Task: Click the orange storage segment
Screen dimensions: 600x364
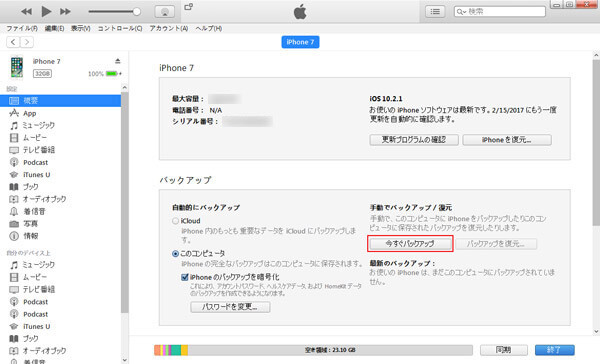Action: tap(157, 350)
